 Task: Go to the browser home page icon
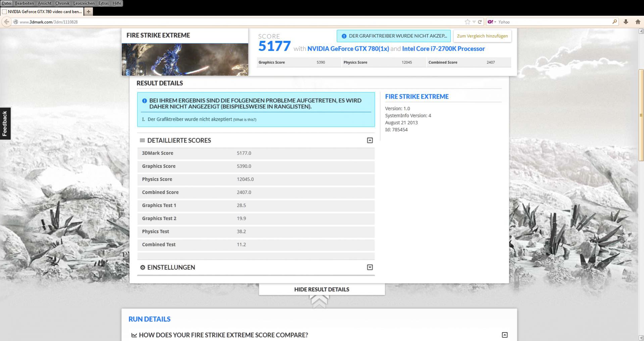tap(638, 22)
